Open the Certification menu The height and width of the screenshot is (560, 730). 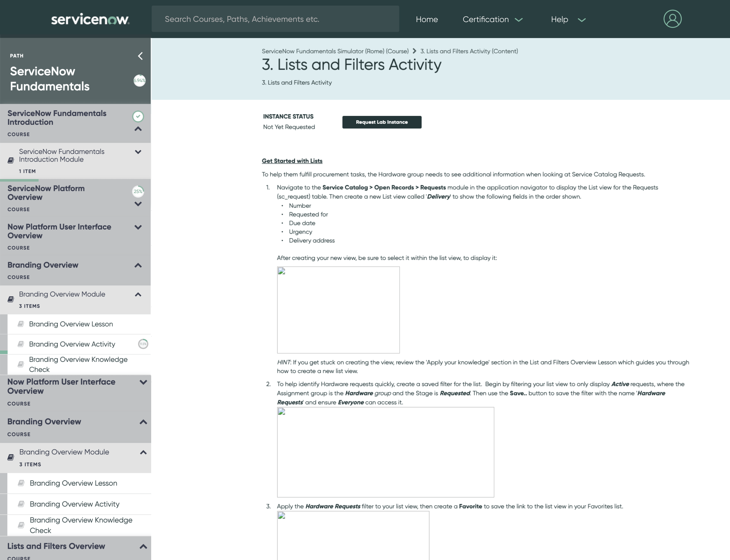(485, 19)
